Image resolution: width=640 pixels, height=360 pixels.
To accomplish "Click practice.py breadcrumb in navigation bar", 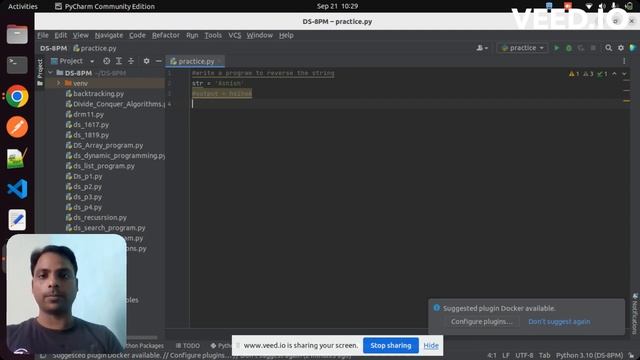I will click(x=95, y=48).
